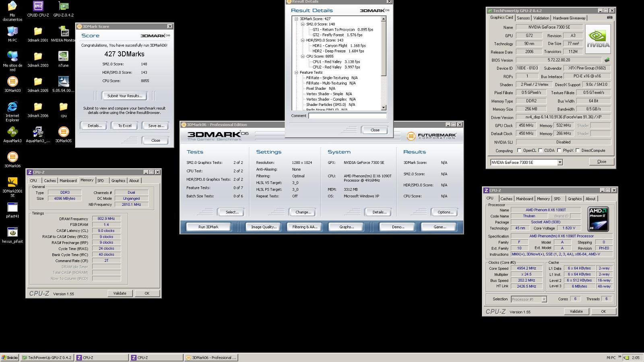The image size is (644, 362).
Task: Select Caches tab in CPU-Z CPU window
Action: click(506, 199)
